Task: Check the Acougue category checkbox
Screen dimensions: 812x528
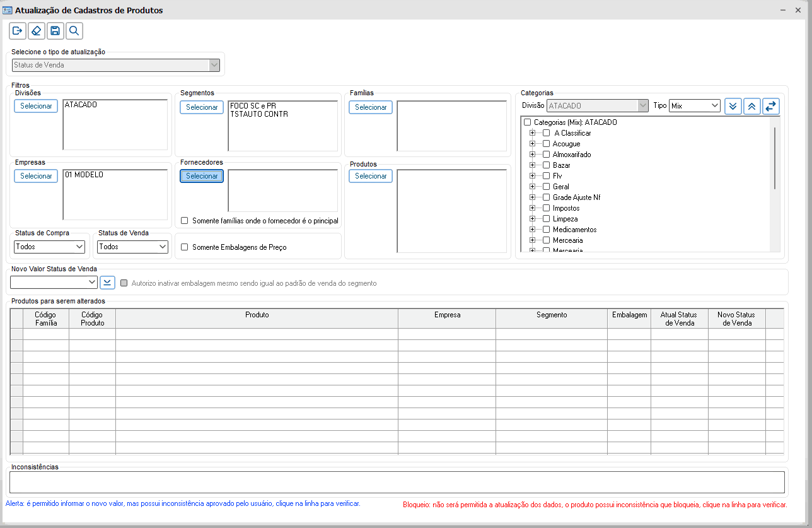Action: point(547,144)
